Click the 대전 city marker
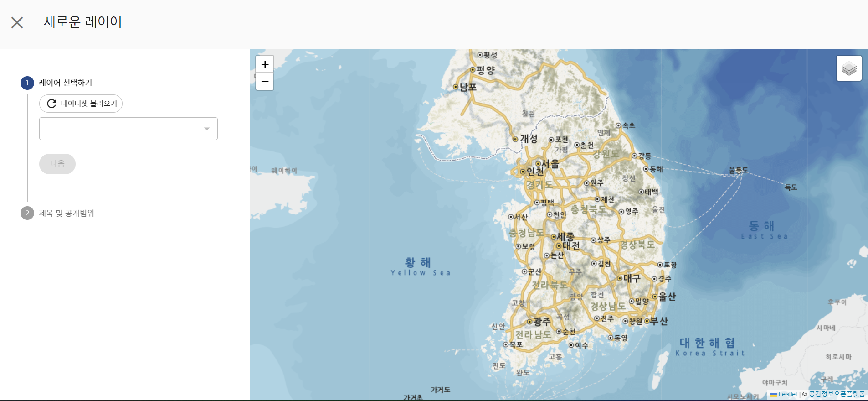This screenshot has width=868, height=401. click(559, 246)
